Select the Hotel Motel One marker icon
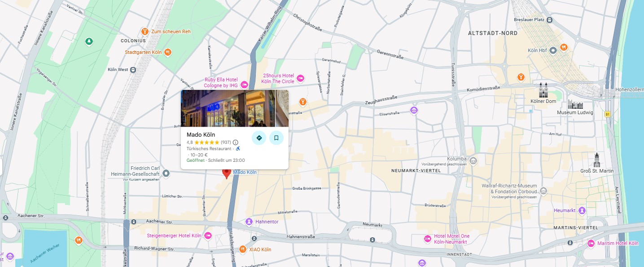Image resolution: width=644 pixels, height=267 pixels. click(x=428, y=239)
